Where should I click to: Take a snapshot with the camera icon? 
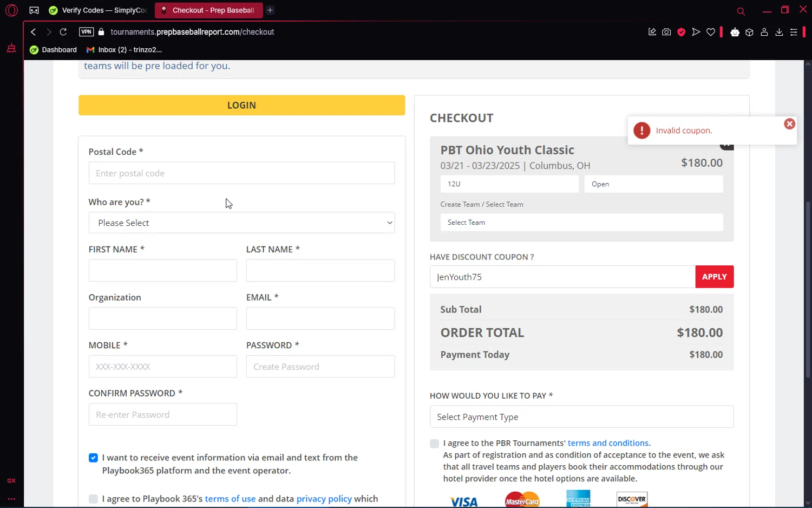pos(666,32)
